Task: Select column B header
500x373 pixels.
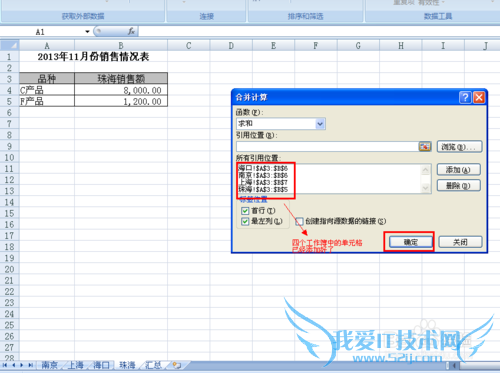Action: tap(121, 45)
